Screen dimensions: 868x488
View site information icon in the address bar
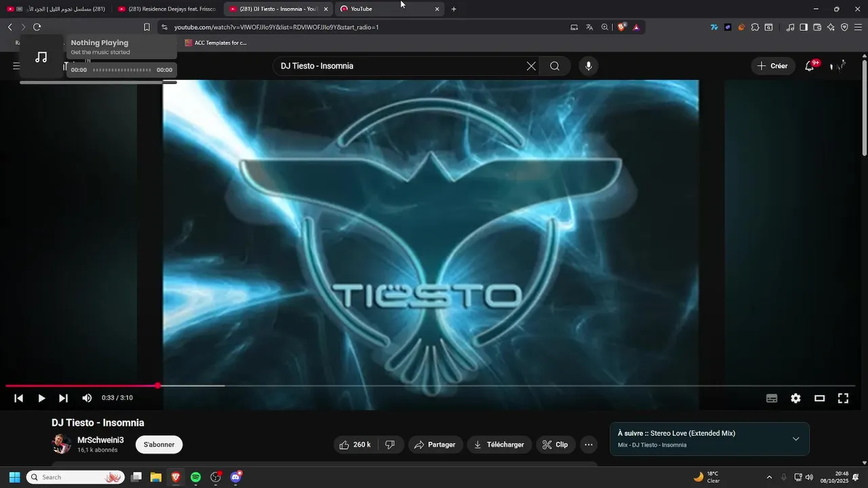(x=164, y=27)
